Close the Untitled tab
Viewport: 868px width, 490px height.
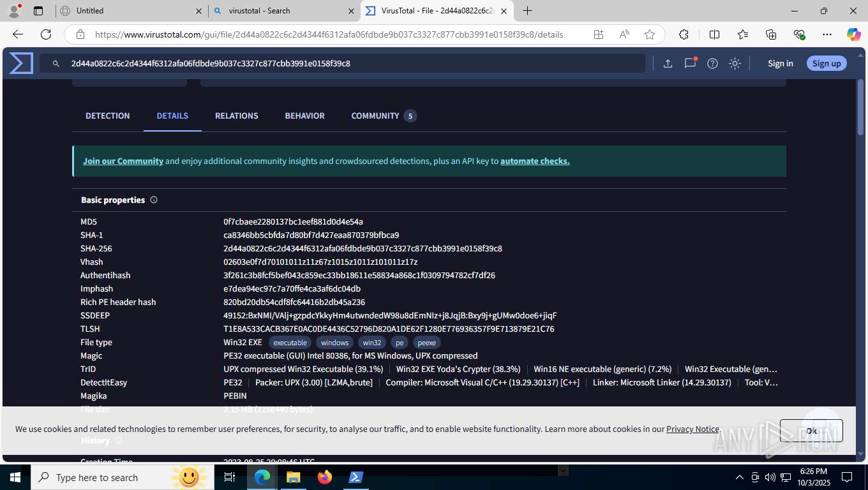tap(198, 11)
